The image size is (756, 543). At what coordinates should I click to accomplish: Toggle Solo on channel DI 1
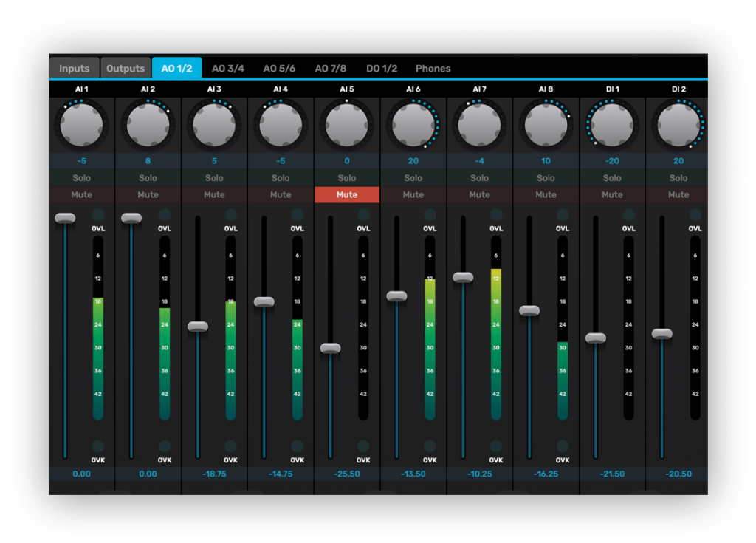612,178
